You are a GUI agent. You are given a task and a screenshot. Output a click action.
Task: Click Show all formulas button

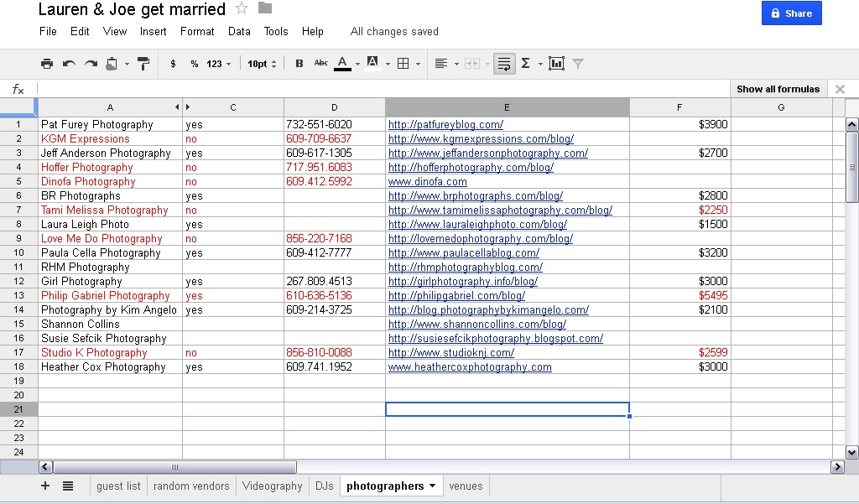778,89
